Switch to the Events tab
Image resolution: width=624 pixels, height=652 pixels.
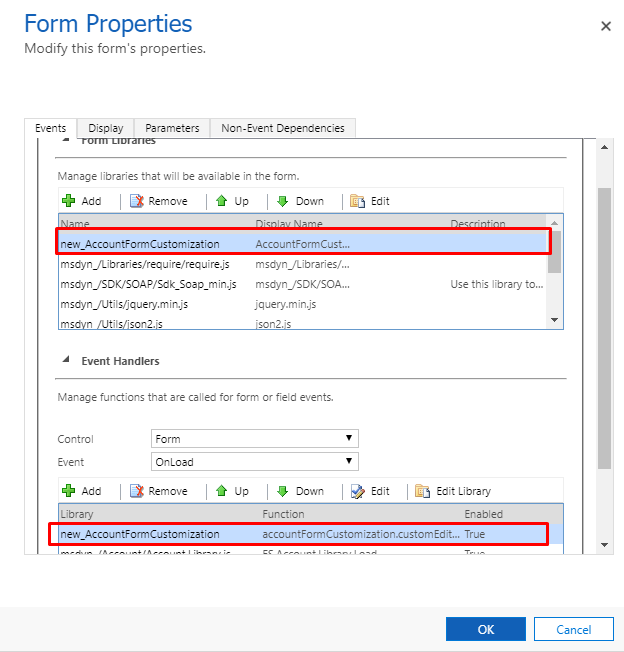point(50,128)
